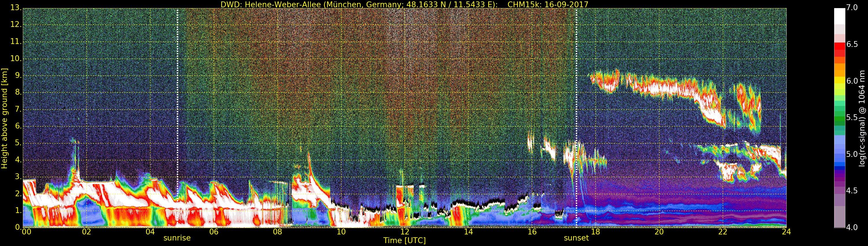
Task: Click the 24 tick at the time axis end
Action: [786, 232]
